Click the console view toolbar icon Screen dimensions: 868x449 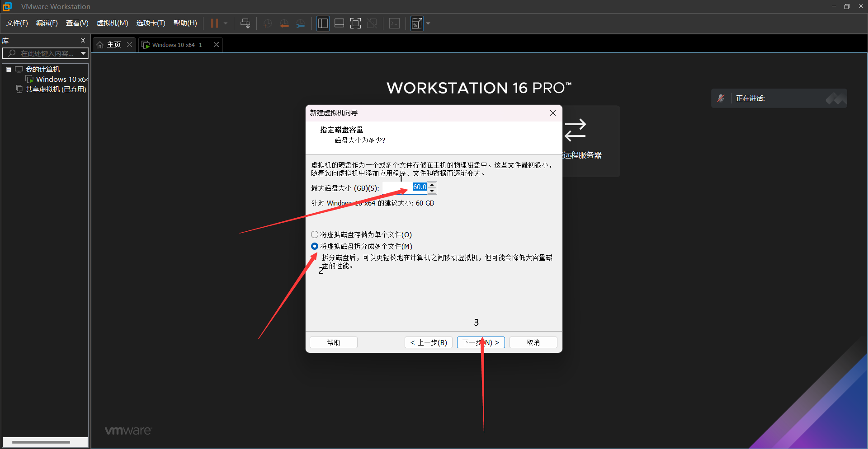394,23
